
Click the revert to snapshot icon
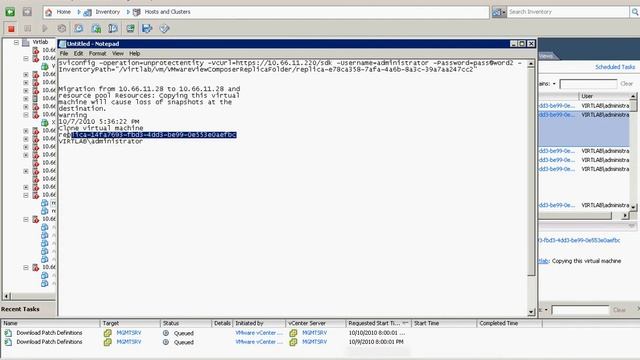96,29
